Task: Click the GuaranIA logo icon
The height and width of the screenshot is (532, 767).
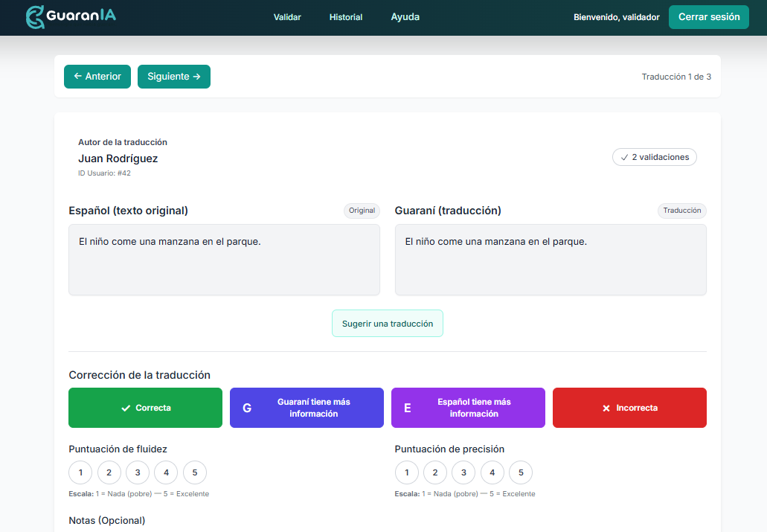Action: (x=35, y=17)
